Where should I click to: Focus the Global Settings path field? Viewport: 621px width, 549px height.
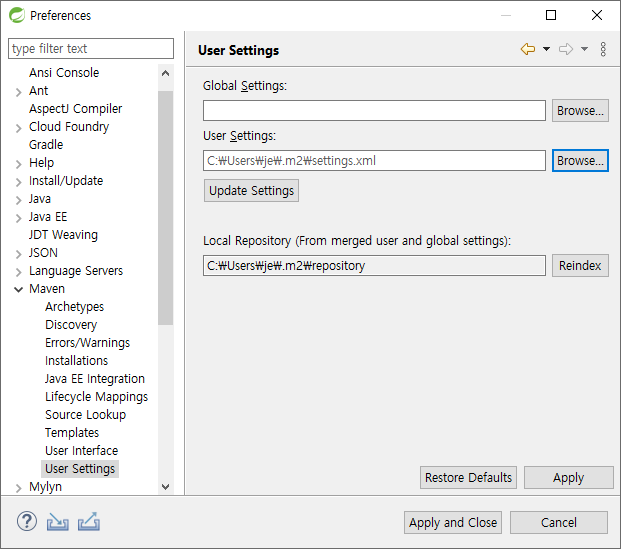click(374, 111)
